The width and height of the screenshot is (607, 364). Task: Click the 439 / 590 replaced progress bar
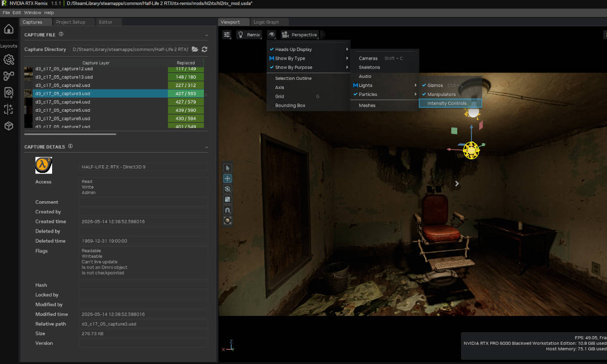tap(186, 110)
